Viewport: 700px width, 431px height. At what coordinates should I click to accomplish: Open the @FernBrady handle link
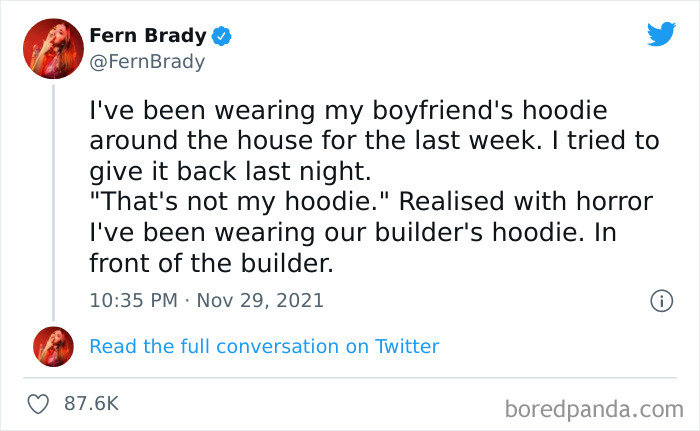(147, 61)
